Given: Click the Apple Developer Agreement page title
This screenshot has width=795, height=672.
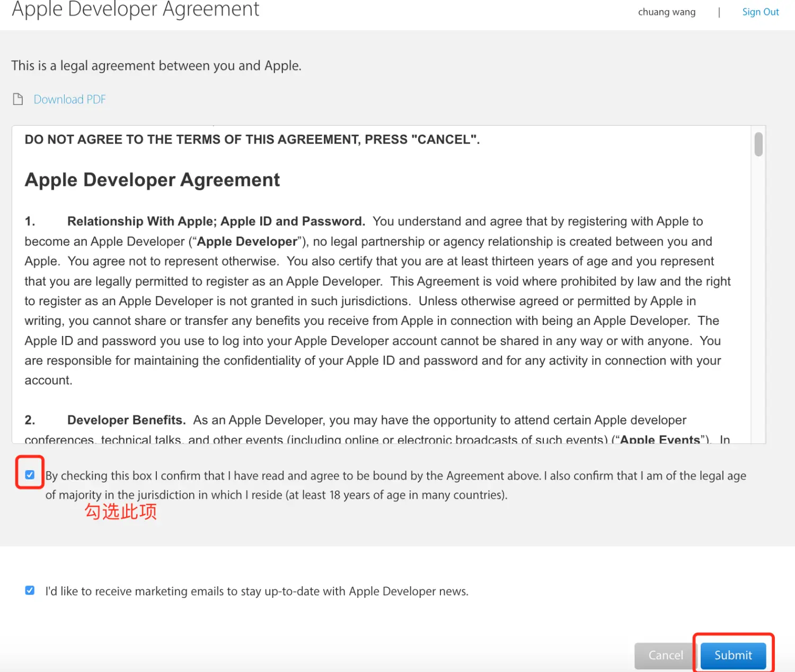Looking at the screenshot, I should 136,9.
